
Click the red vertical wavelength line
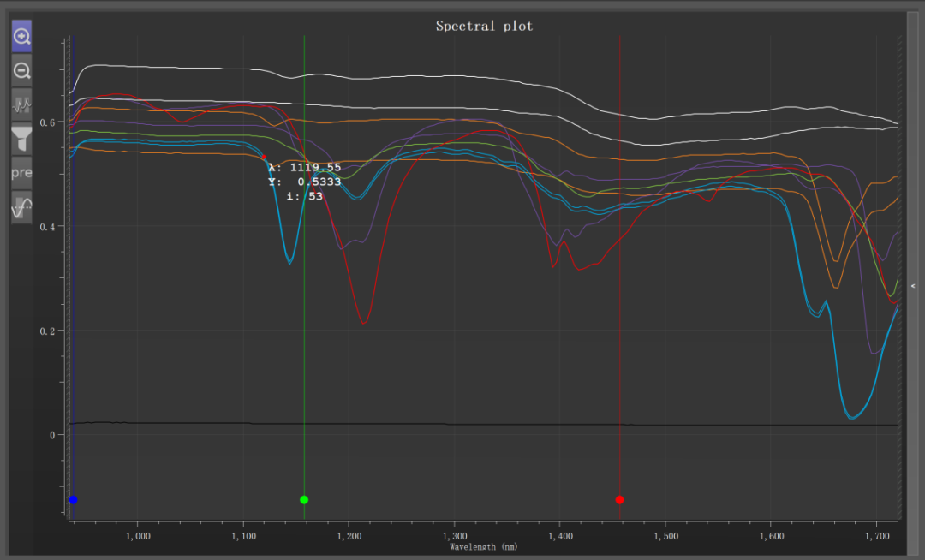point(620,354)
